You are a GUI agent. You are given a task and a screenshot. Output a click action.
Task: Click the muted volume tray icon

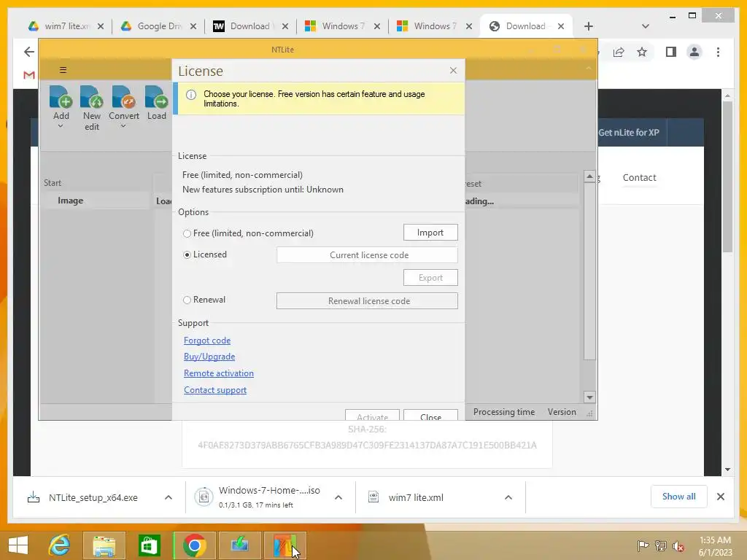pos(678,545)
